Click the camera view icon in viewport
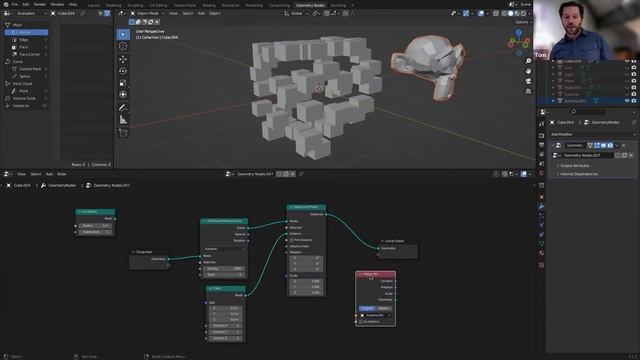The width and height of the screenshot is (640, 360). 528,81
